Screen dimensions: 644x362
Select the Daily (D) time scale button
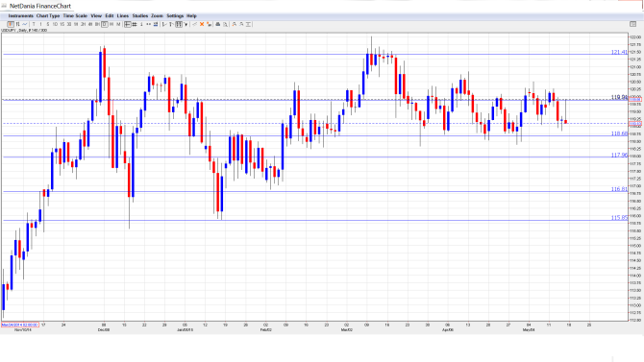pos(105,24)
